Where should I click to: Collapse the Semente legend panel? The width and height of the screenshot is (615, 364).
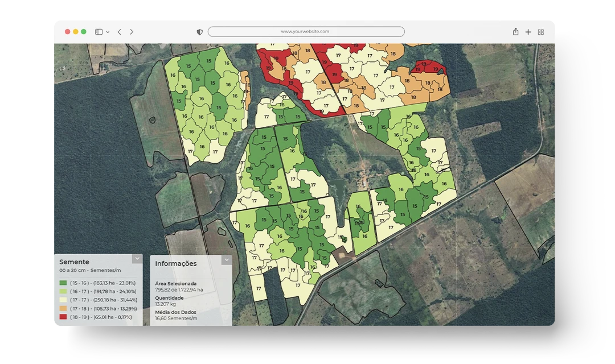click(x=137, y=259)
